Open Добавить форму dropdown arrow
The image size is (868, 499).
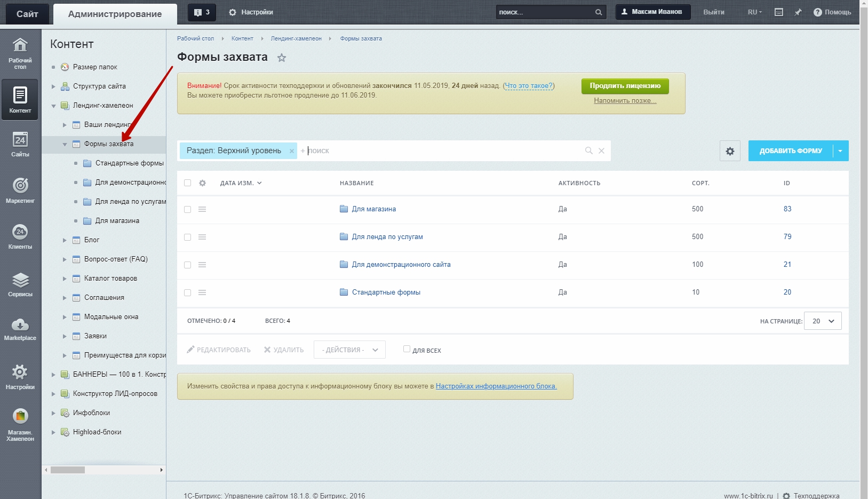840,151
